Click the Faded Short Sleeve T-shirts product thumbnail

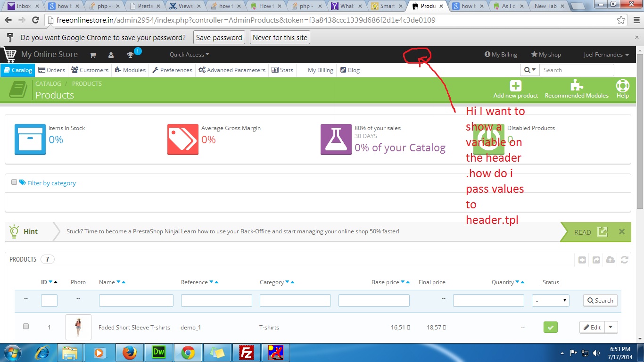pyautogui.click(x=78, y=327)
